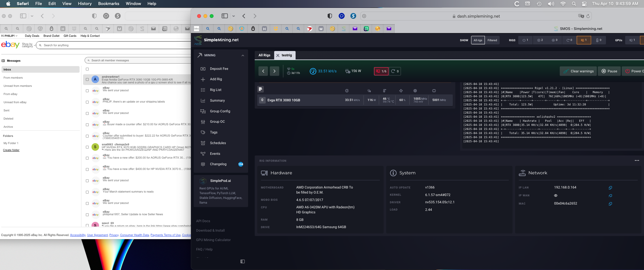Select the Inbox folder in eBay Messages

(40, 70)
